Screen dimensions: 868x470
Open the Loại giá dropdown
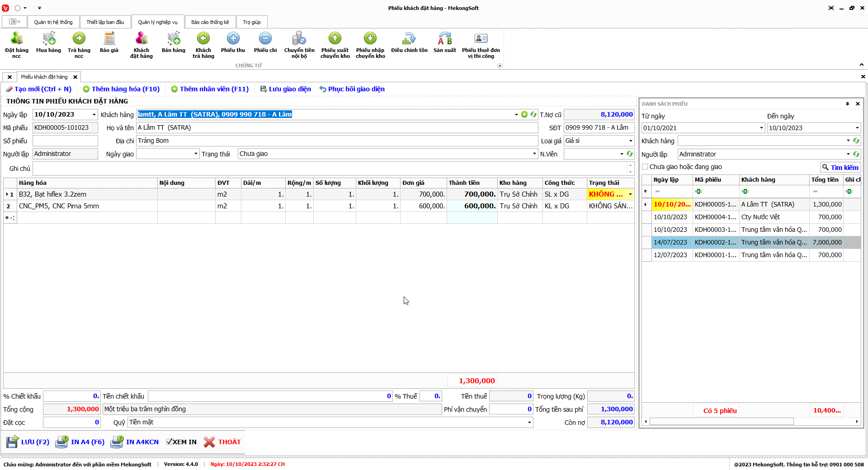point(631,141)
